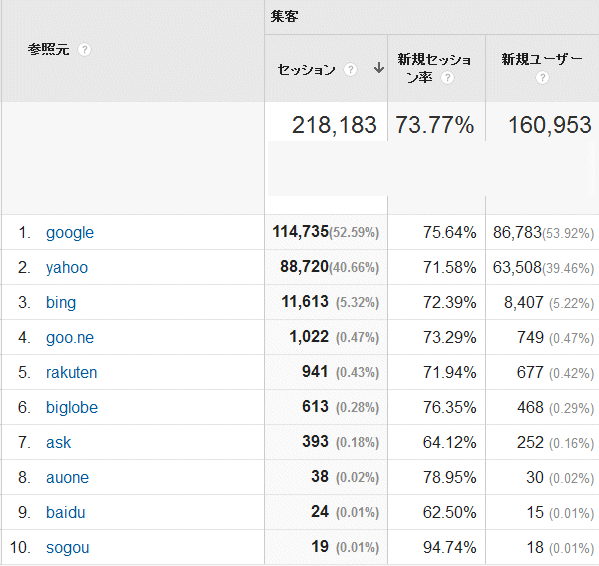Select auone sessions value 38
Screen dimensions: 599x566
pos(320,477)
